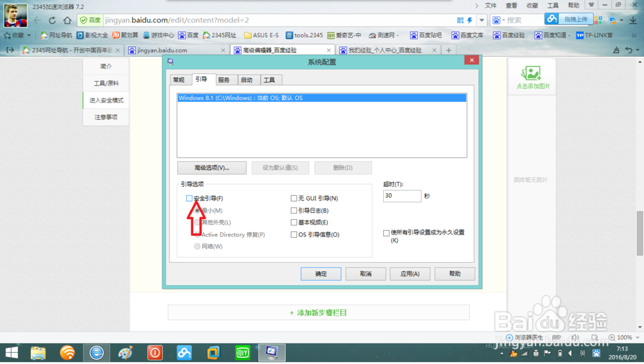Check 使所有引导设置成为永久设置 box
Image resolution: width=644 pixels, height=364 pixels.
pyautogui.click(x=386, y=233)
